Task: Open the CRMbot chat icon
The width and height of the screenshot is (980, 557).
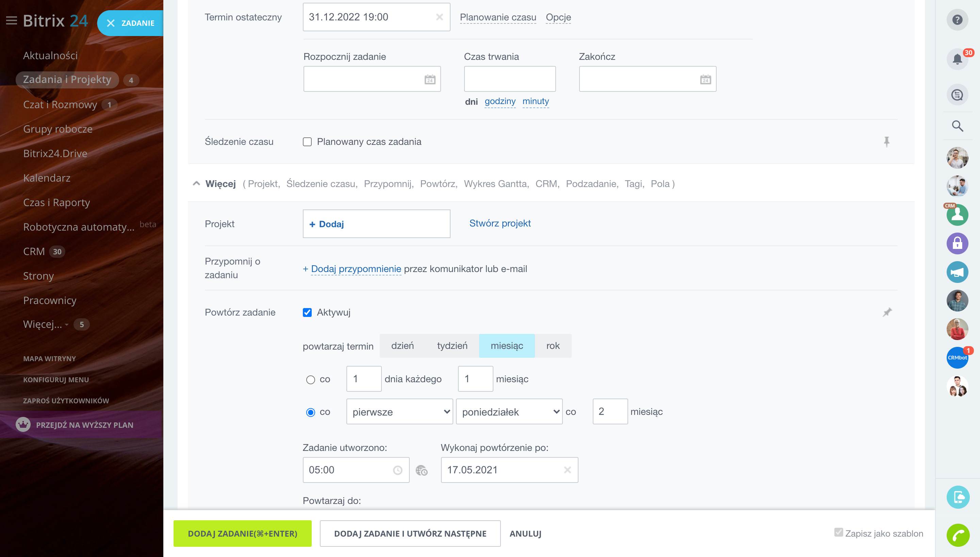Action: [957, 357]
